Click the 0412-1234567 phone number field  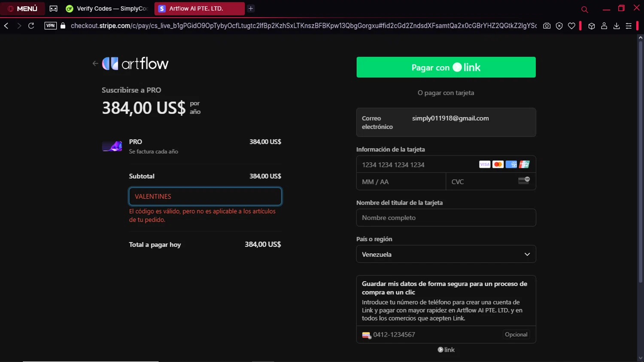coord(446,335)
